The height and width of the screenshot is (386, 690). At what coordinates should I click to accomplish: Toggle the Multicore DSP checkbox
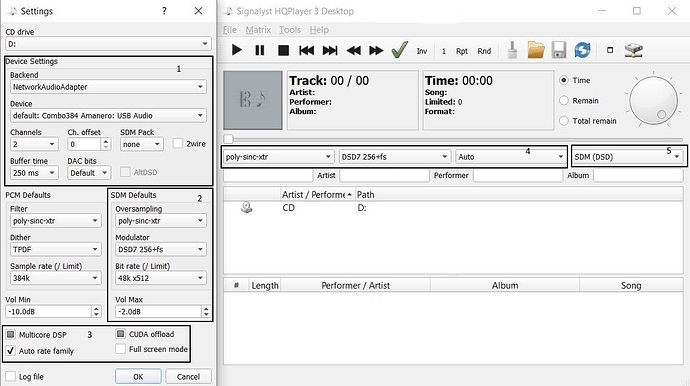[x=11, y=335]
